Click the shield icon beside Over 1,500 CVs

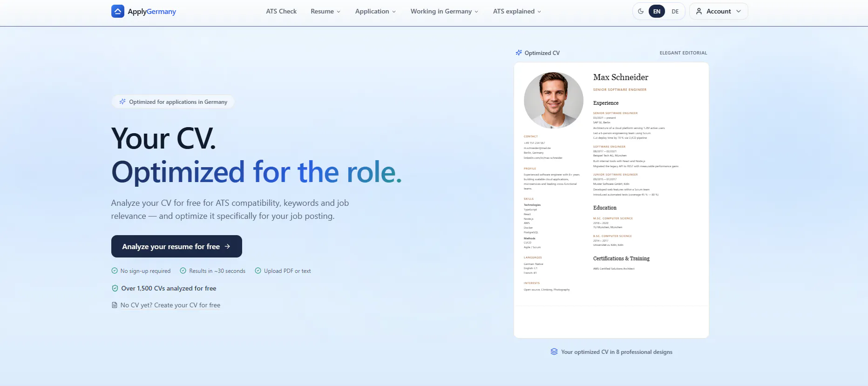click(x=115, y=288)
